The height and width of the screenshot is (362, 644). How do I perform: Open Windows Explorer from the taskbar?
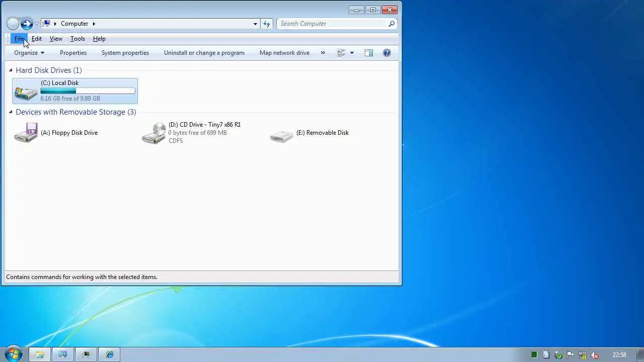pos(39,354)
